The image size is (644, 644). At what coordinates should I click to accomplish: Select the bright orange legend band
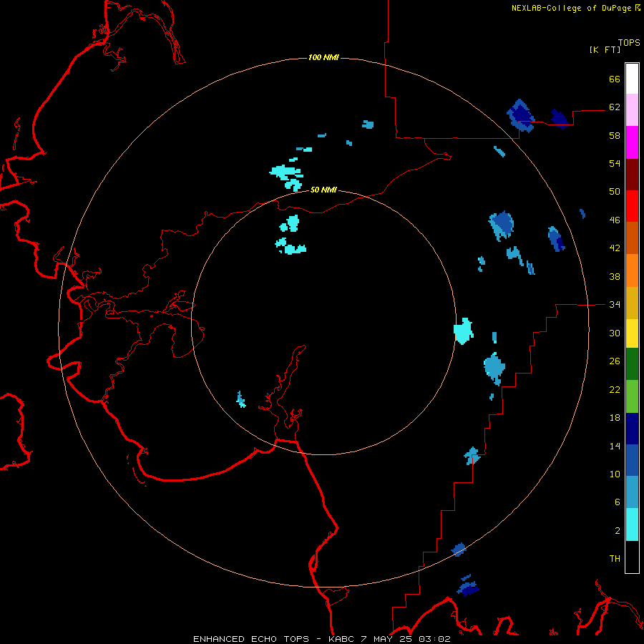click(632, 270)
